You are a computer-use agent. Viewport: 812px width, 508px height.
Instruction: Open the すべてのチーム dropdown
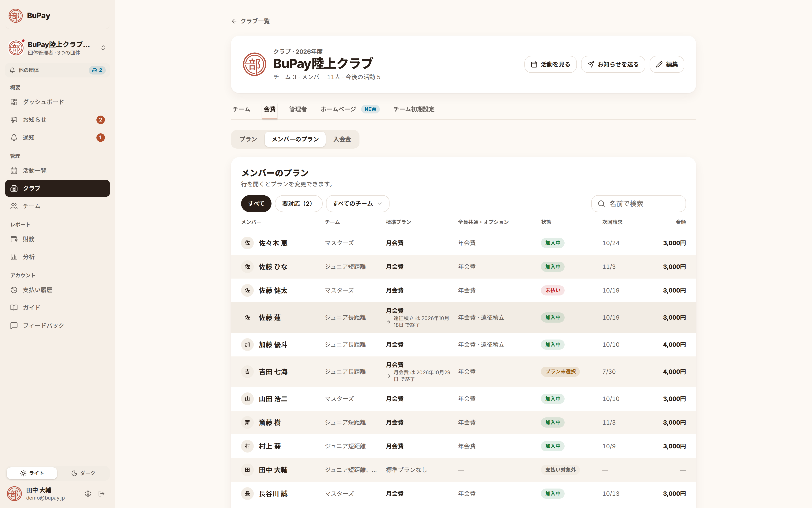point(357,204)
